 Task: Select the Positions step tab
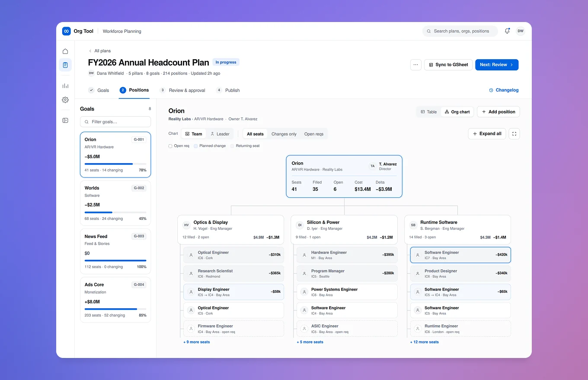[134, 90]
